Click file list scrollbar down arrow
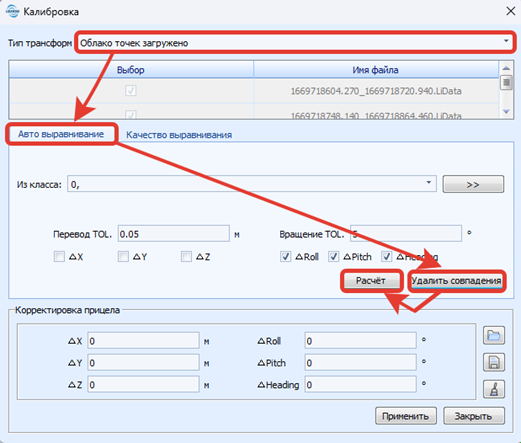Viewport: 521px width, 443px height. pyautogui.click(x=506, y=112)
